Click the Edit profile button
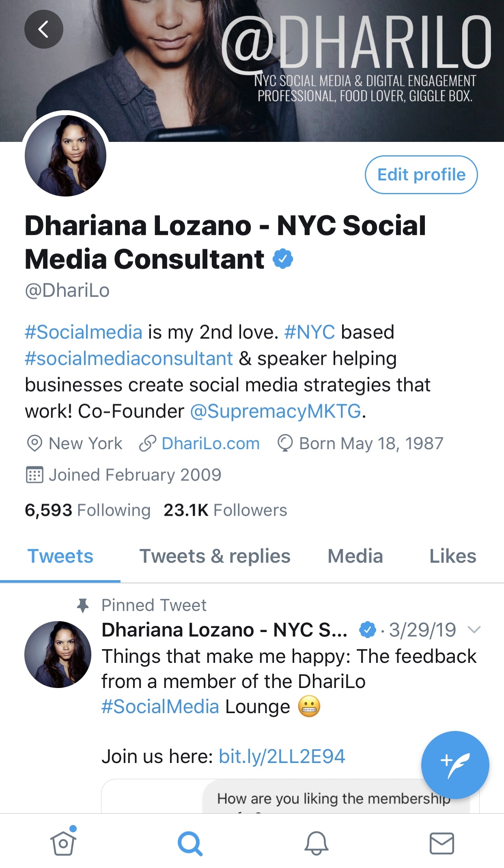 click(421, 175)
